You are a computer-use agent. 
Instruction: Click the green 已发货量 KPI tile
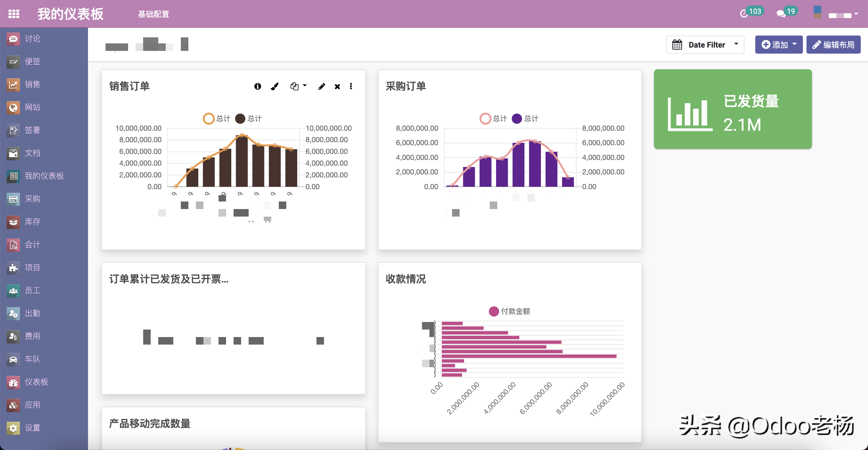click(x=733, y=109)
